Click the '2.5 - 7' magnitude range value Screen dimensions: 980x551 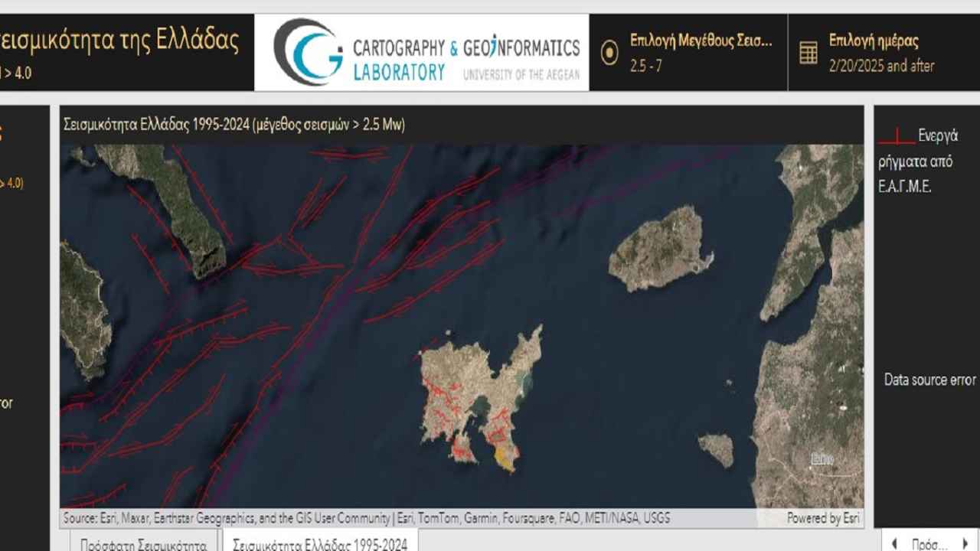(x=646, y=66)
